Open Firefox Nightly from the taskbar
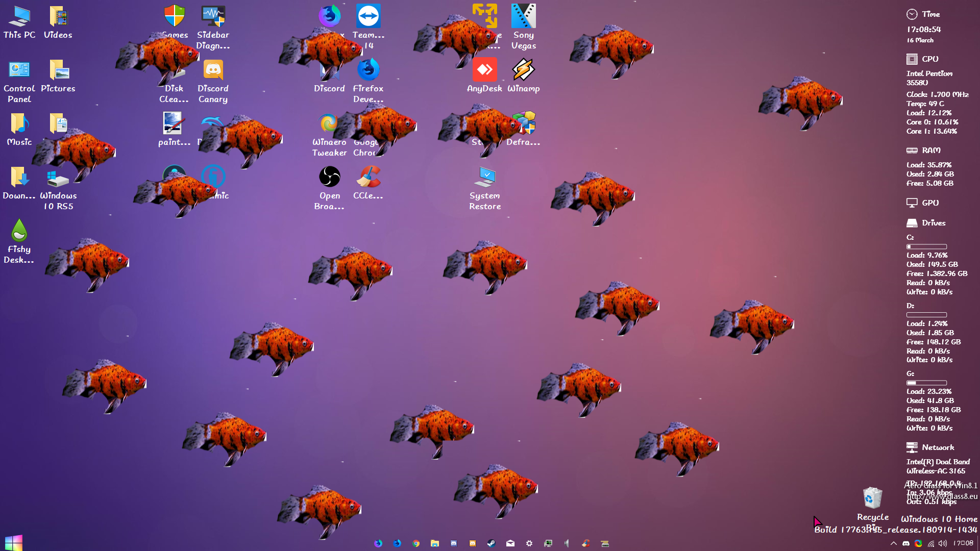This screenshot has height=551, width=980. [378, 543]
